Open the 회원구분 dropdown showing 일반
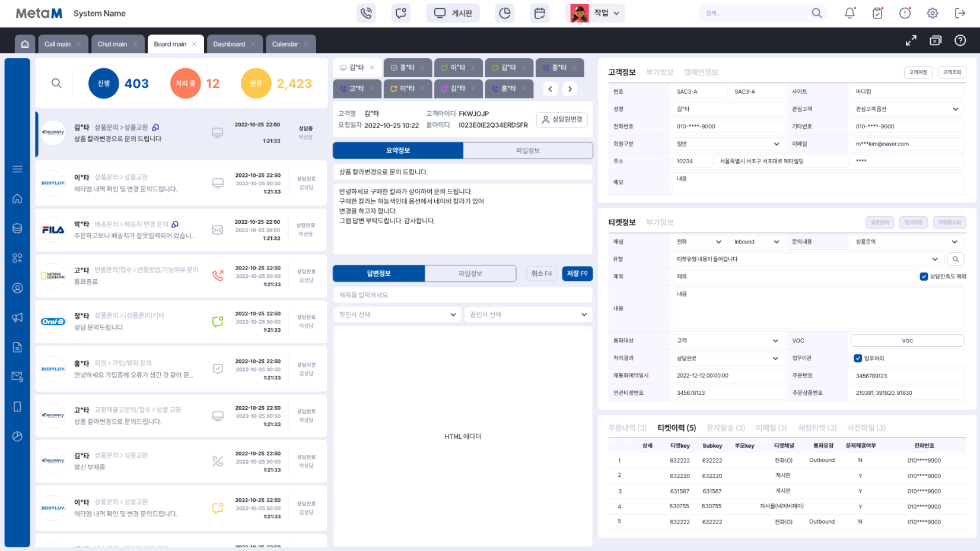980x551 pixels. pos(728,144)
